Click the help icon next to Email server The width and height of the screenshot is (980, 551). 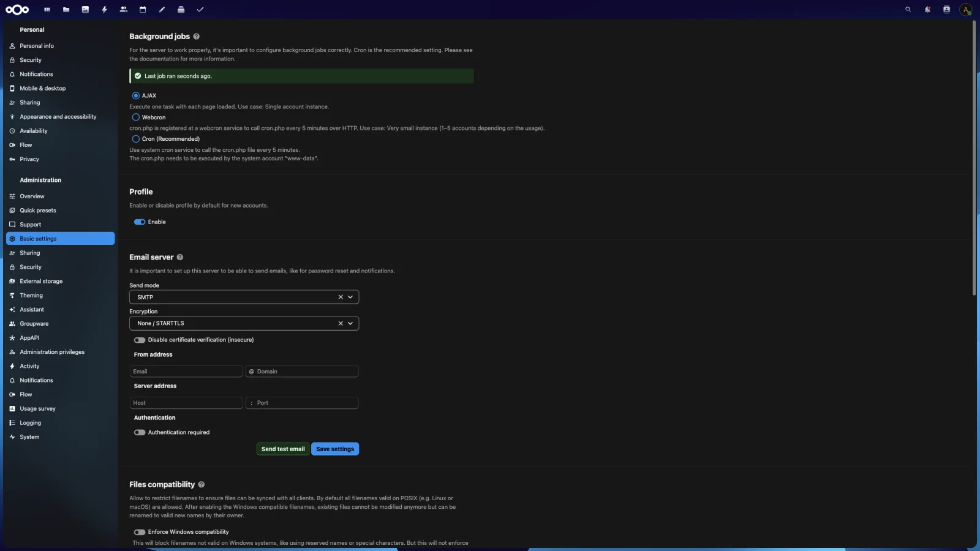pyautogui.click(x=180, y=257)
